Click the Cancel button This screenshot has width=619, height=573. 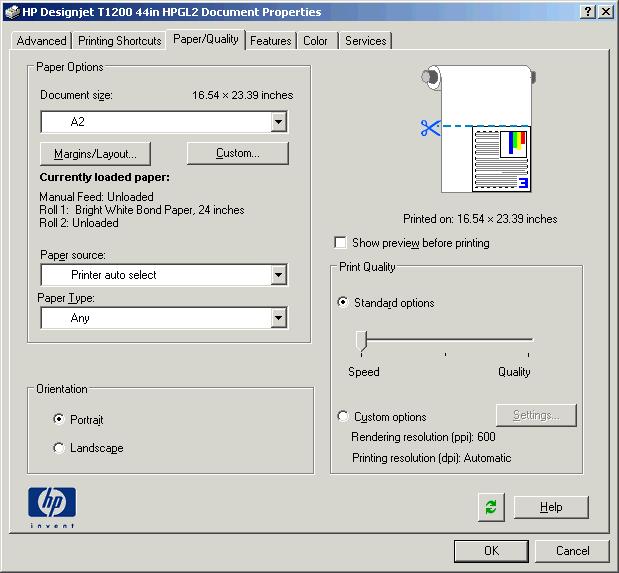click(572, 551)
